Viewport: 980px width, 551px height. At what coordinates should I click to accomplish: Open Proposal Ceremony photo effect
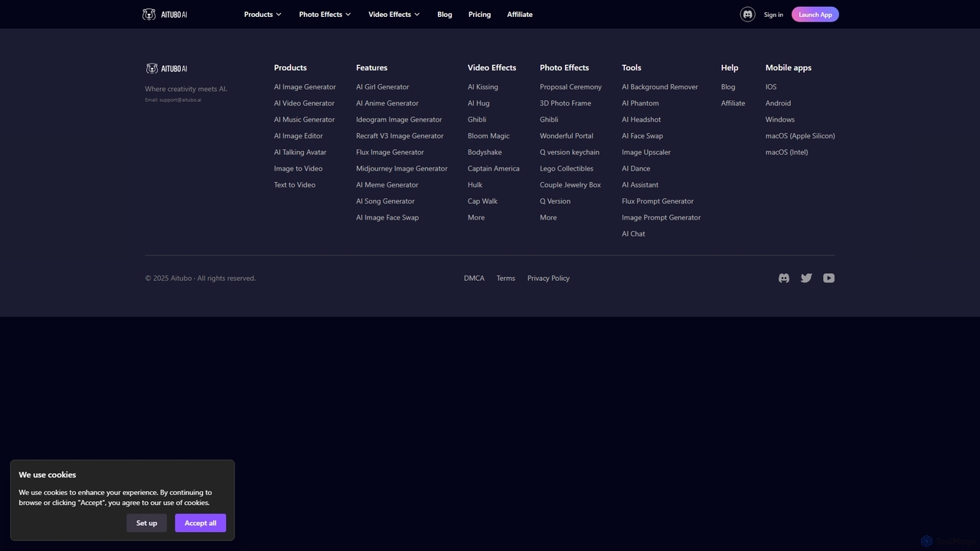point(570,87)
